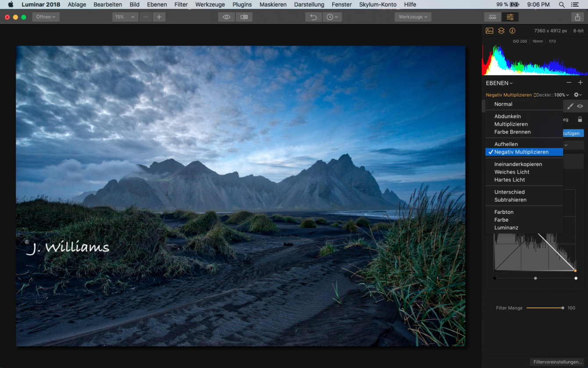Click the blue hinzufügen filter button
This screenshot has width=588, height=368.
[x=573, y=133]
